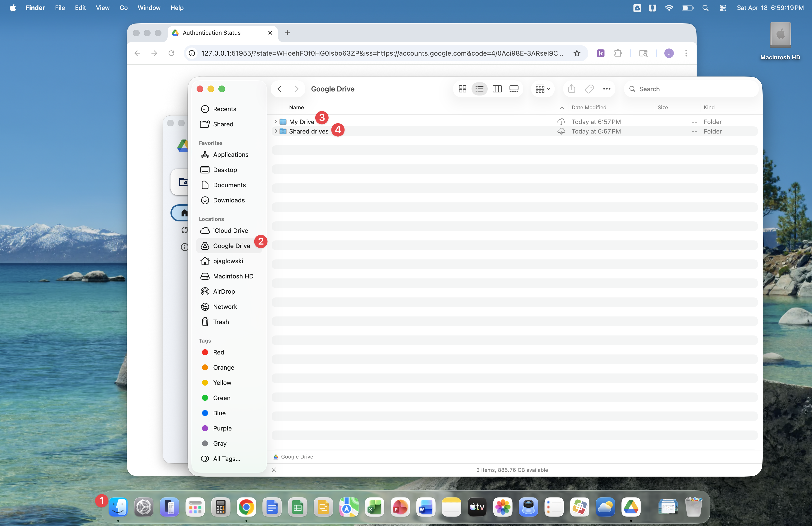Expand the Shared drives folder
This screenshot has height=526, width=812.
coord(276,131)
